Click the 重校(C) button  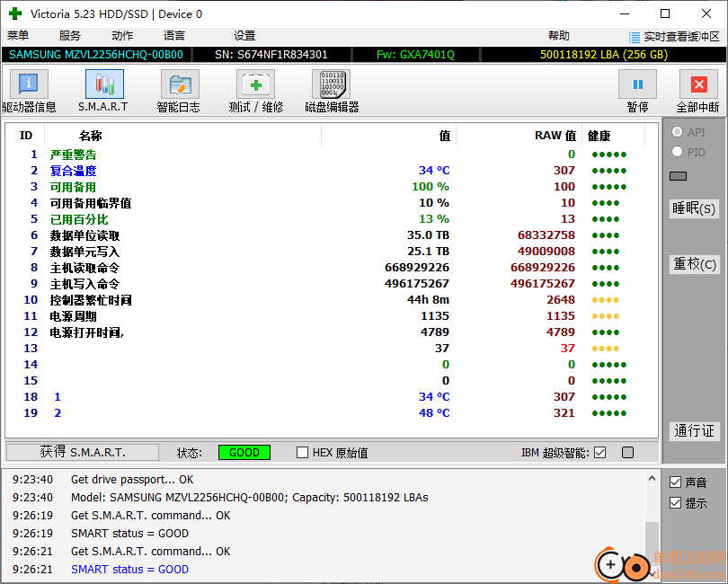click(x=694, y=264)
